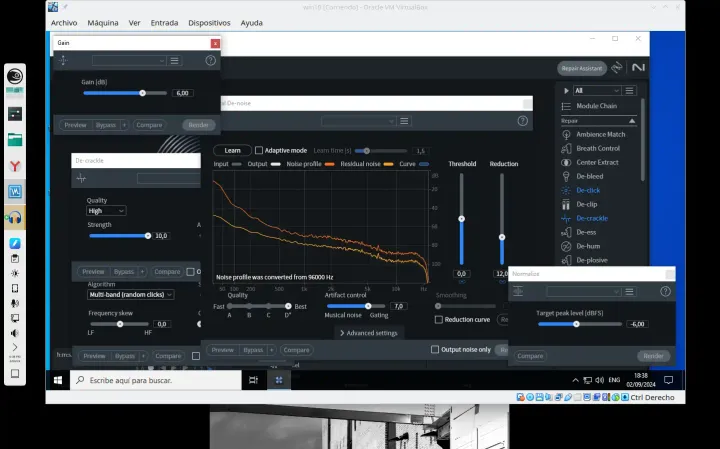Open the Breath Control module icon

[566, 148]
